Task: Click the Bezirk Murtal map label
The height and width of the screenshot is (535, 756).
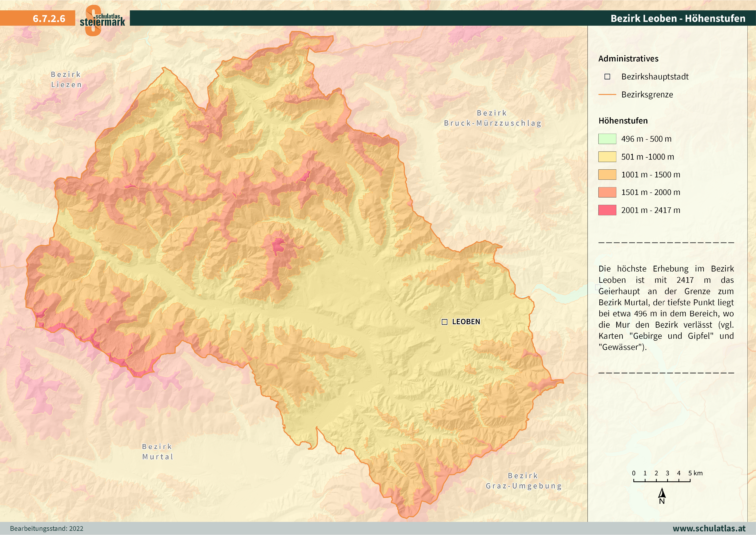Action: click(157, 452)
